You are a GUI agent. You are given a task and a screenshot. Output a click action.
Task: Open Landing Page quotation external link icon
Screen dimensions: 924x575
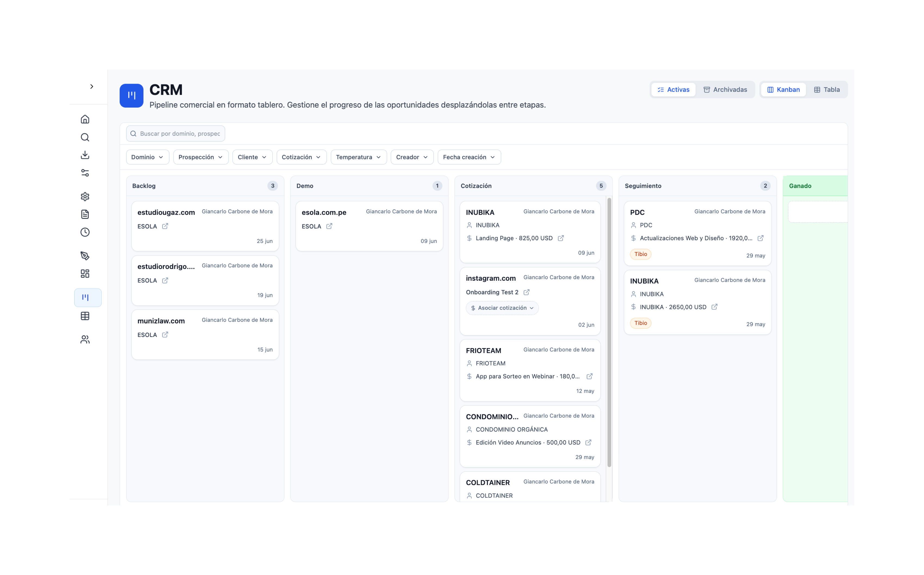coord(561,238)
